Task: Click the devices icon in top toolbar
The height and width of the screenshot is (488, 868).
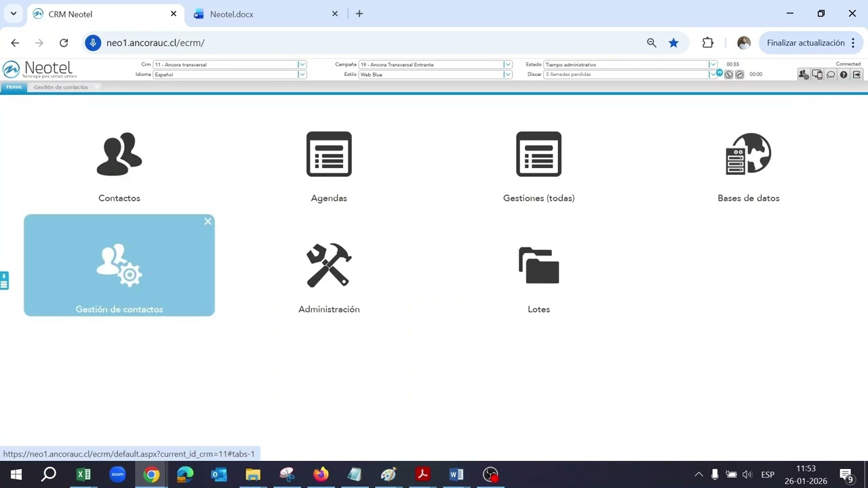Action: click(817, 75)
